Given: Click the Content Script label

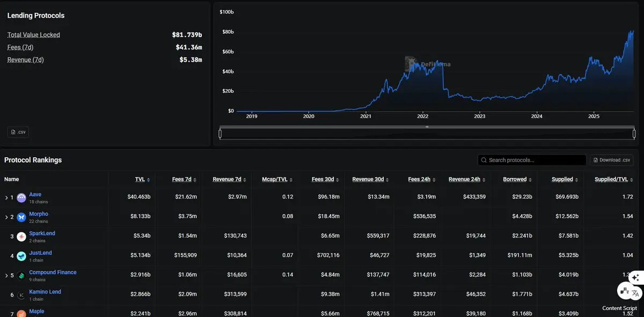Looking at the screenshot, I should [x=620, y=308].
